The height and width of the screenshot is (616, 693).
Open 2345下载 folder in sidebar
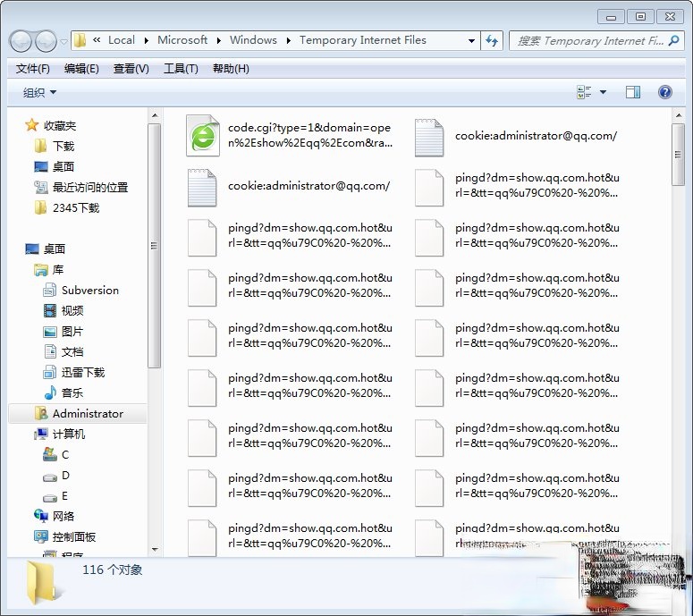point(67,207)
